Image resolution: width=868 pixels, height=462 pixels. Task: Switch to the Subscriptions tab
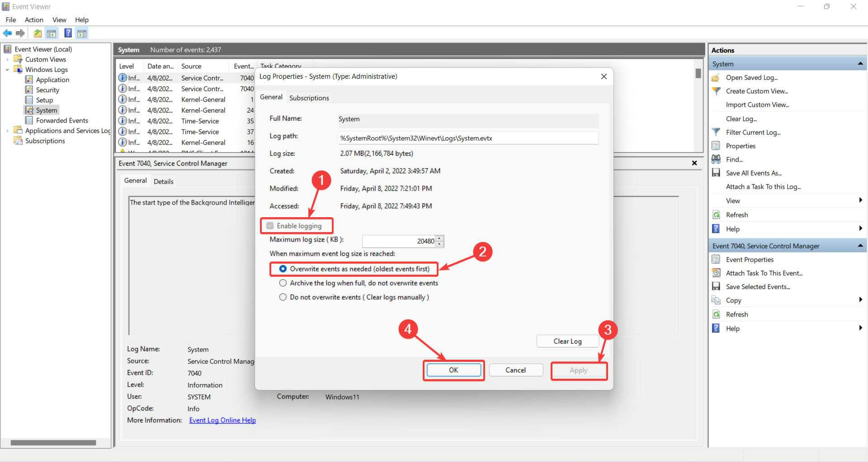[x=309, y=98]
